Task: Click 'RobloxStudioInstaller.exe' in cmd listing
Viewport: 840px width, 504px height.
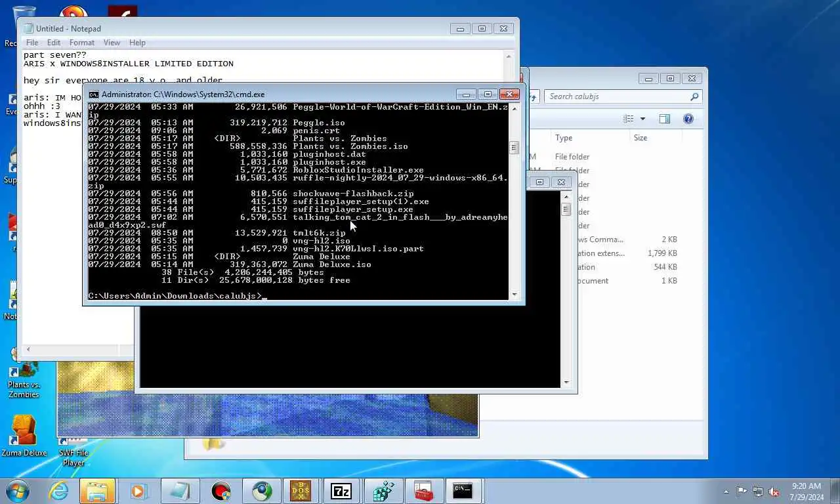Action: click(x=358, y=170)
